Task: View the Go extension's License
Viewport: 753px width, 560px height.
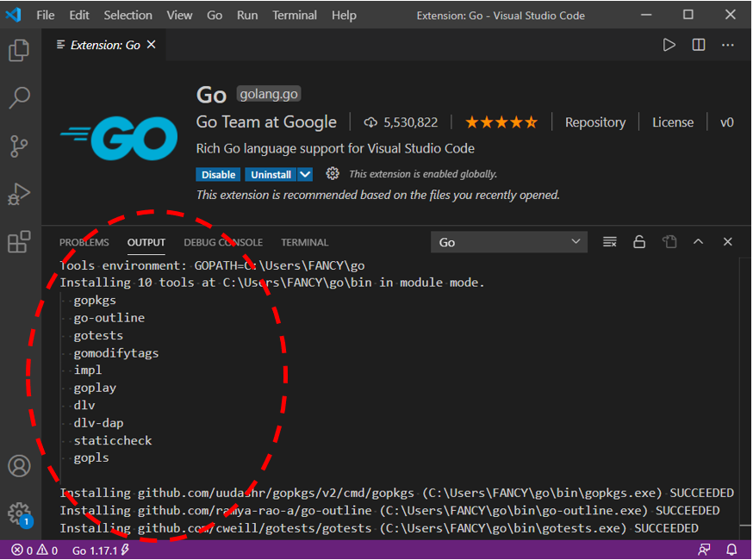Action: point(673,122)
